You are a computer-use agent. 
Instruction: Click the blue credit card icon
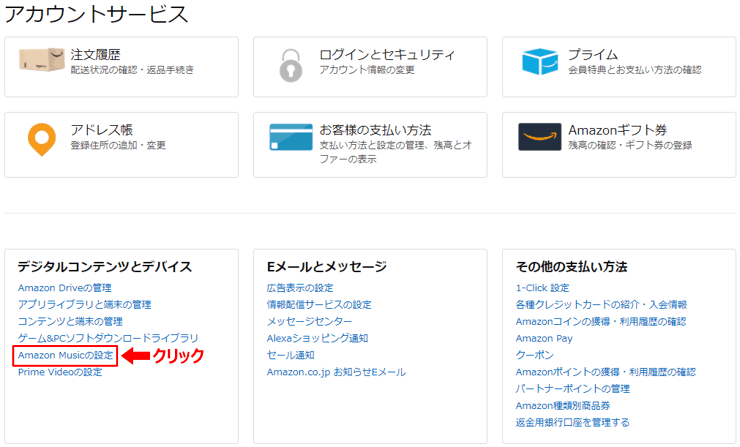[x=291, y=137]
